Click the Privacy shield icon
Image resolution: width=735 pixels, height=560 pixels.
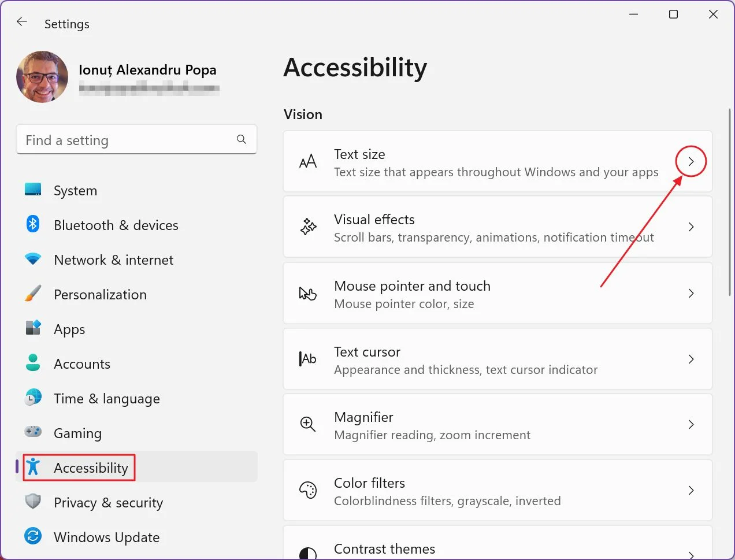(33, 501)
